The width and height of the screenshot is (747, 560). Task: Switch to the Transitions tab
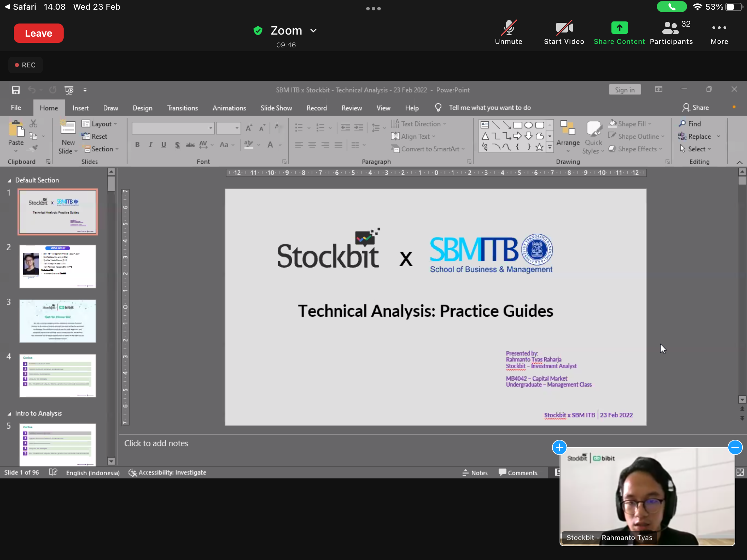(x=183, y=108)
